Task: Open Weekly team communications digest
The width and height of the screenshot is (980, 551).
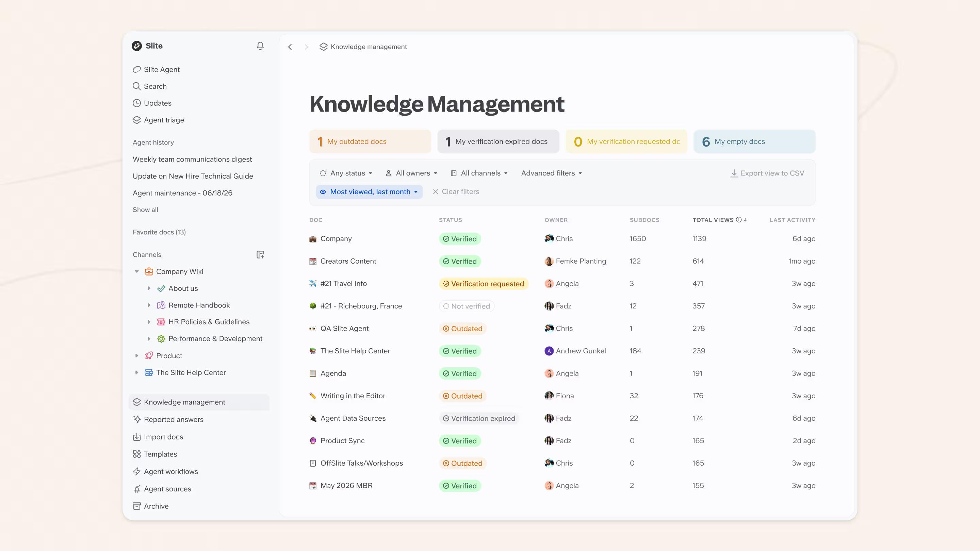Action: [192, 159]
